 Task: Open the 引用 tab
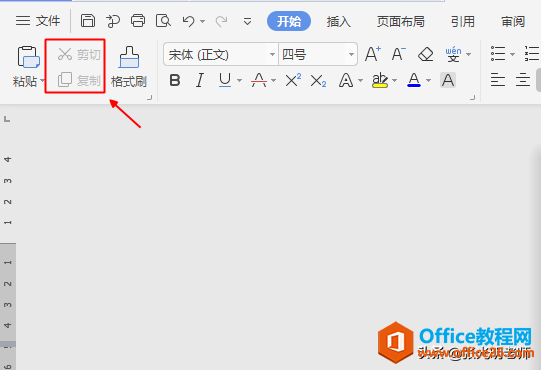pos(463,21)
